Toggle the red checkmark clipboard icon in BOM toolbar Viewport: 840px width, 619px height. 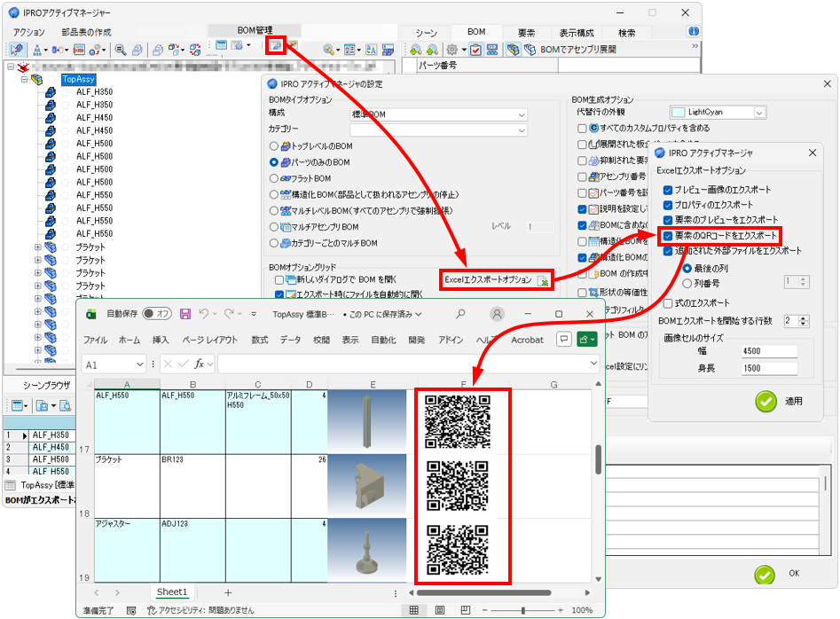pyautogui.click(x=475, y=50)
